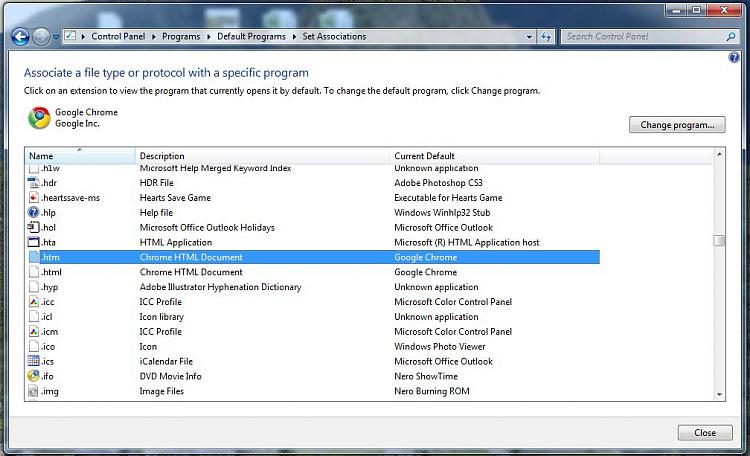This screenshot has width=750, height=456.
Task: Maximize the Set Associations window
Action: (x=696, y=10)
